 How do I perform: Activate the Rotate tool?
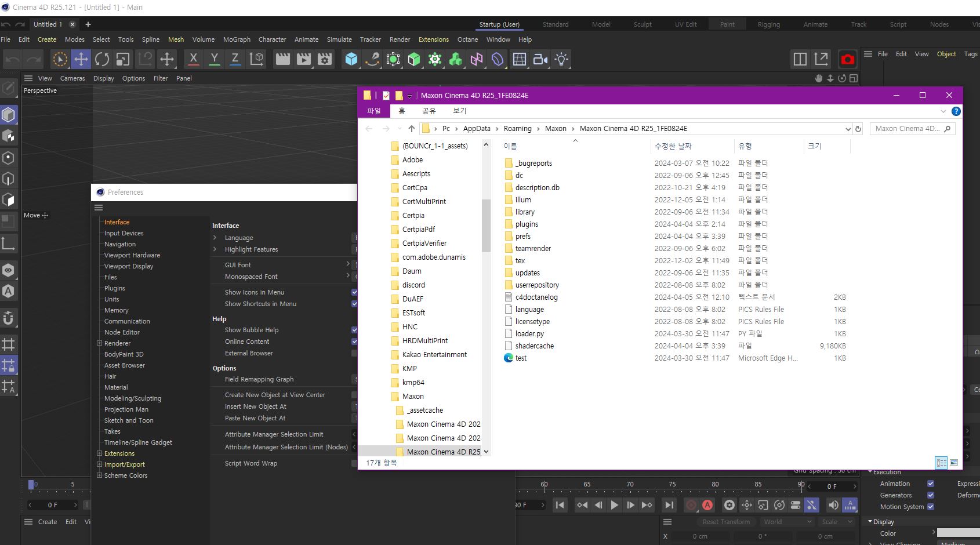pyautogui.click(x=102, y=59)
